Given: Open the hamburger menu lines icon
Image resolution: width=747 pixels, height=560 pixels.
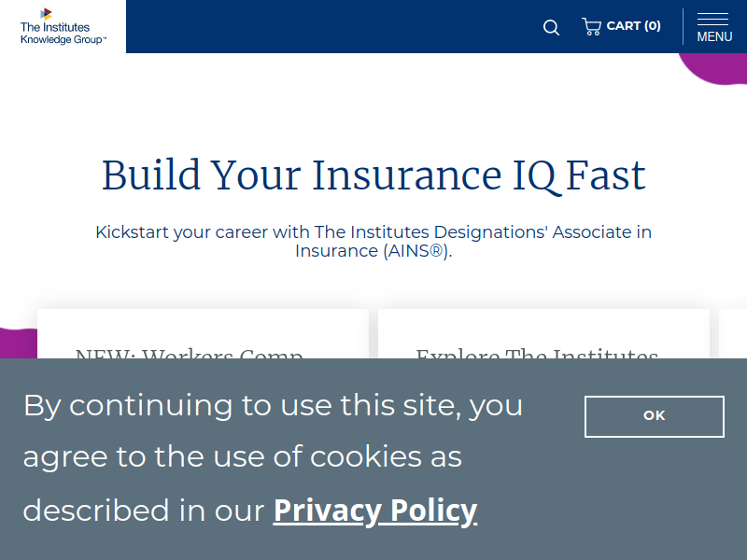Looking at the screenshot, I should coord(712,20).
